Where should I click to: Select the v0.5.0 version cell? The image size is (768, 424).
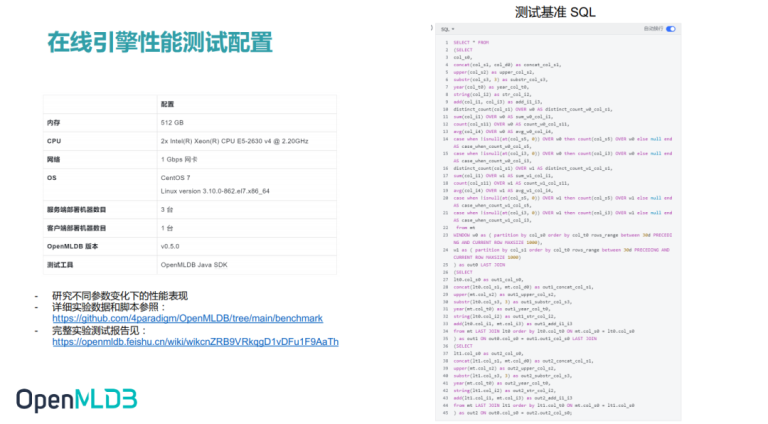[170, 246]
